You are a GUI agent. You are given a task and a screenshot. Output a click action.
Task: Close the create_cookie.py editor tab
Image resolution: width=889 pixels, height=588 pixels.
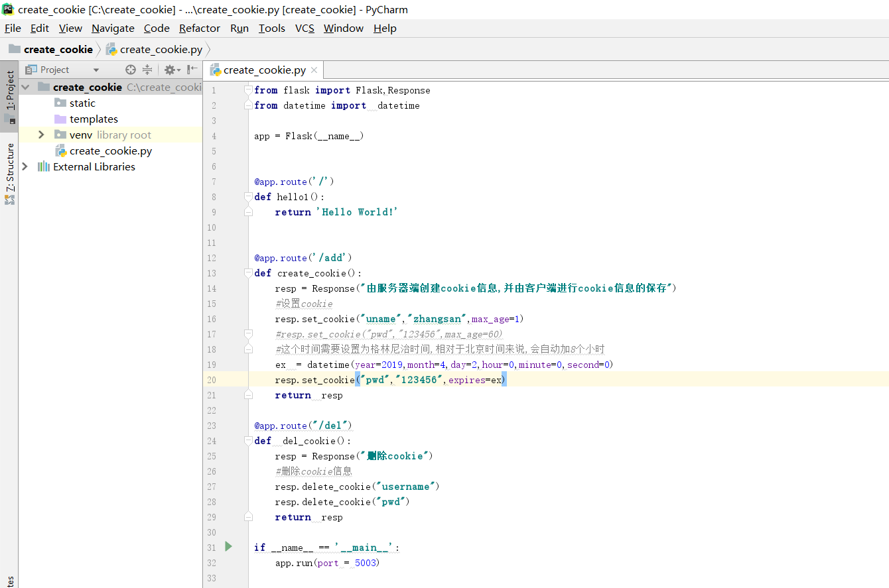(x=314, y=70)
